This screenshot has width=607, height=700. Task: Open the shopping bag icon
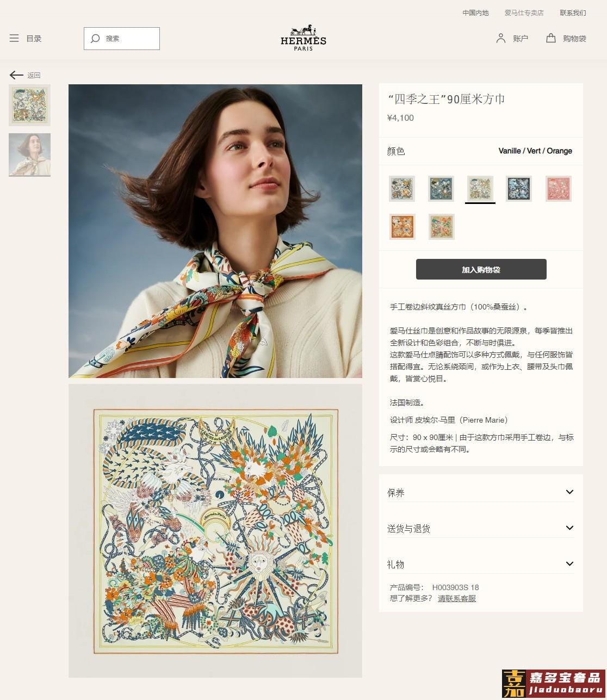point(551,38)
